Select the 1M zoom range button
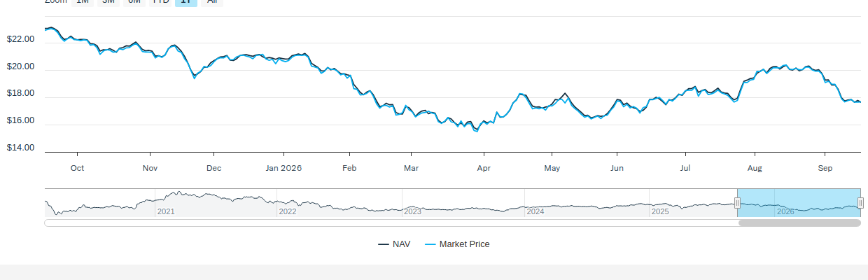Screen dimensions: 868x280 pyautogui.click(x=83, y=2)
